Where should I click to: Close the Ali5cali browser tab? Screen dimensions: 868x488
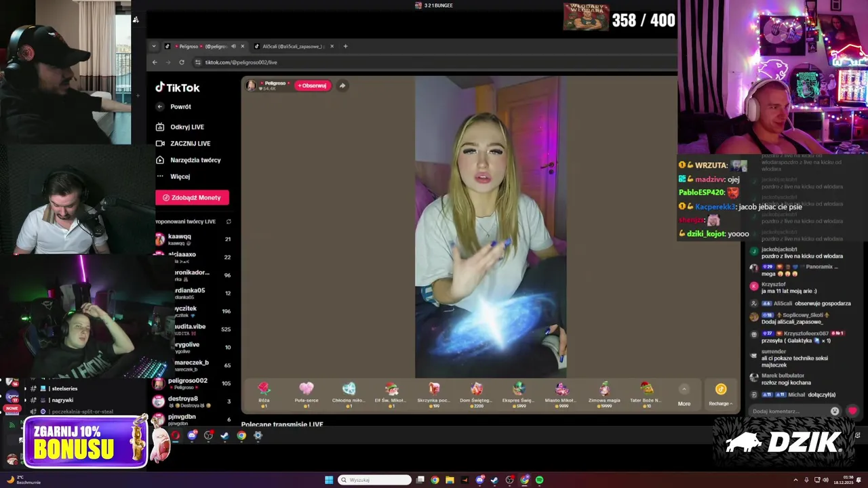[332, 46]
